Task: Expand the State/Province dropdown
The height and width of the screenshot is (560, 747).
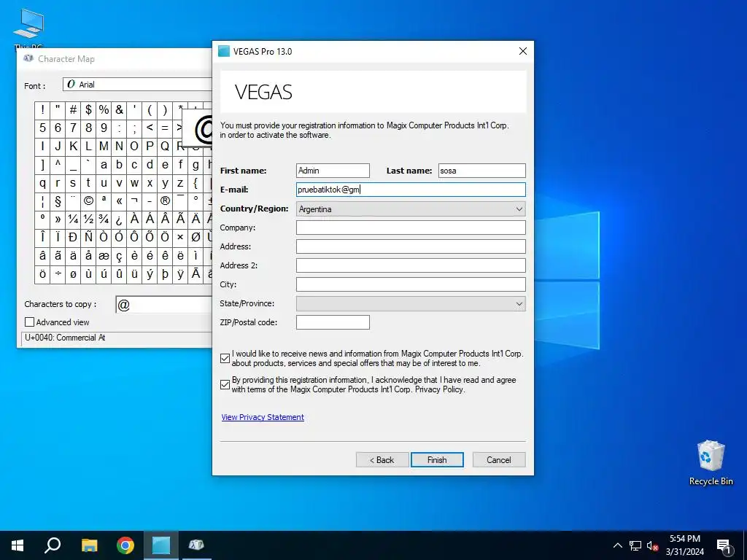Action: (519, 303)
